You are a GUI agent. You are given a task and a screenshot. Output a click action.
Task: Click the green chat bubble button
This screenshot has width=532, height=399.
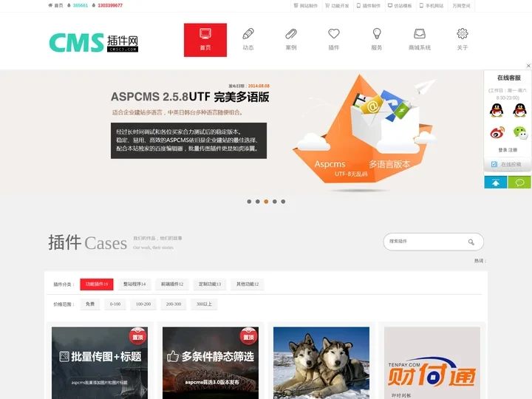tap(519, 183)
